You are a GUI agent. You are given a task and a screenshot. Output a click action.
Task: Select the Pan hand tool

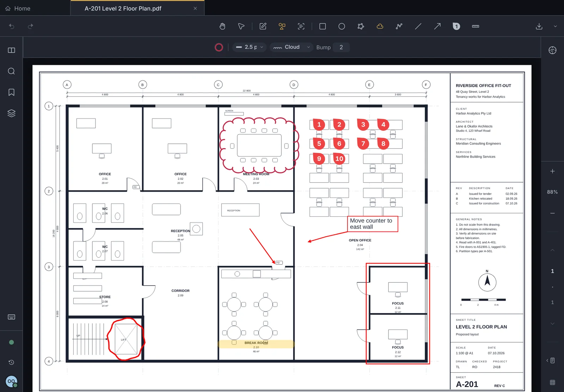(x=222, y=26)
